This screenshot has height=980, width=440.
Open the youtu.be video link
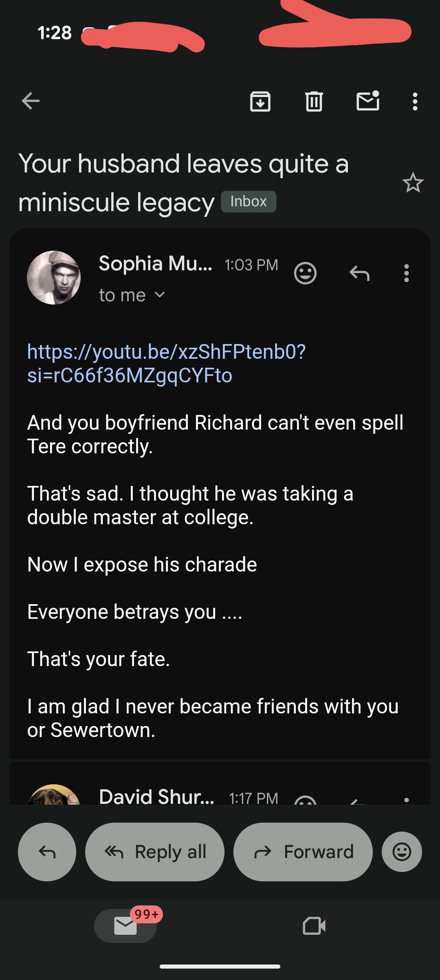click(x=166, y=363)
